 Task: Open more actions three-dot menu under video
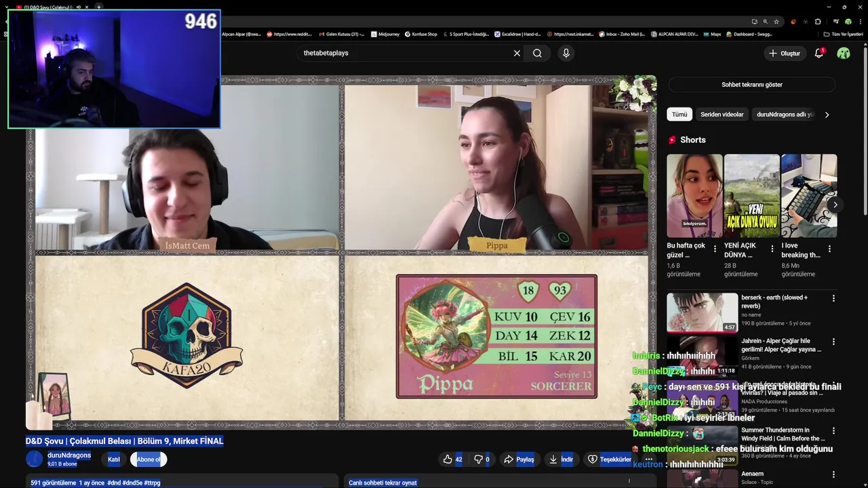point(649,460)
